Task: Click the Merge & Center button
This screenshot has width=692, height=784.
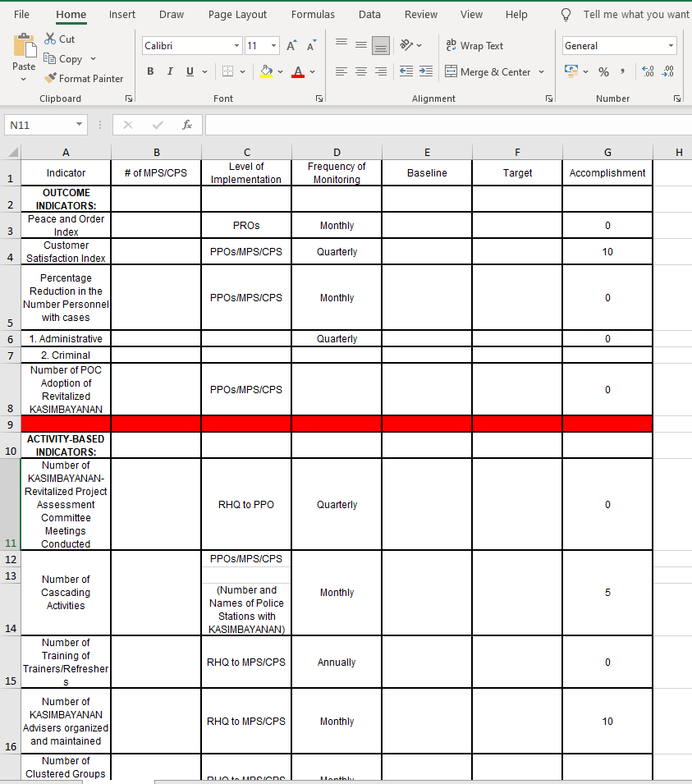Action: [x=488, y=71]
